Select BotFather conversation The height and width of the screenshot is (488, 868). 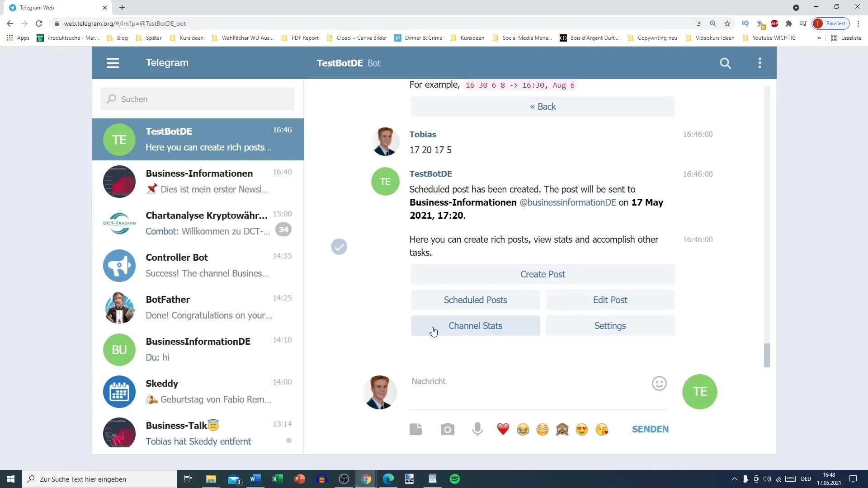pos(198,307)
